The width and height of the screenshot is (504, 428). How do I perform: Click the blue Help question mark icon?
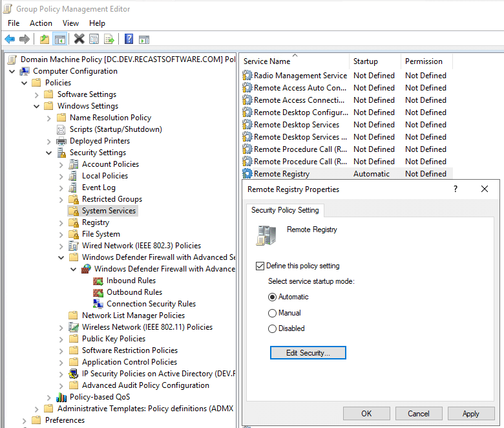[x=129, y=39]
